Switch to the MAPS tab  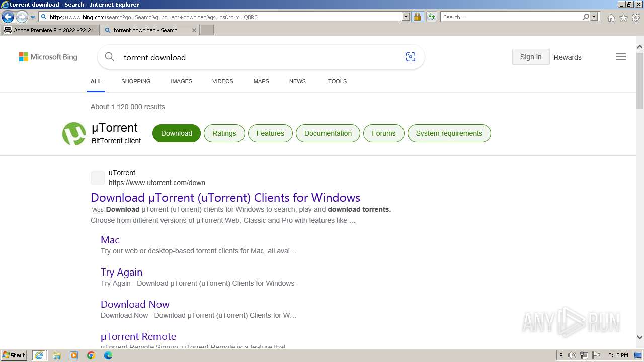261,81
